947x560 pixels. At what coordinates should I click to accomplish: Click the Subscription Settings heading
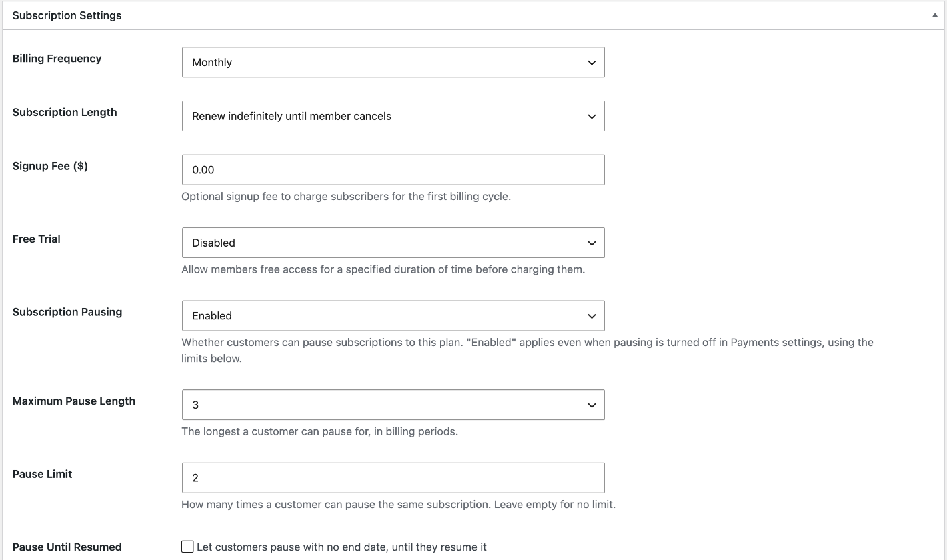click(67, 15)
